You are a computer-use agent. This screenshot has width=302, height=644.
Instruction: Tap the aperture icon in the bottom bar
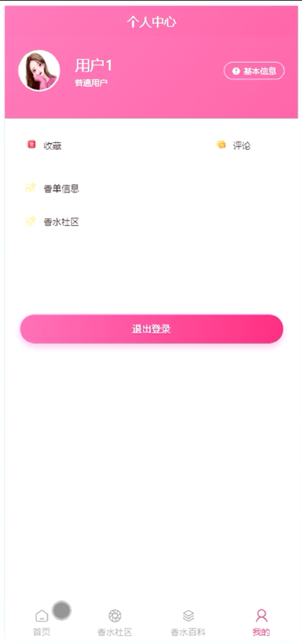115,615
